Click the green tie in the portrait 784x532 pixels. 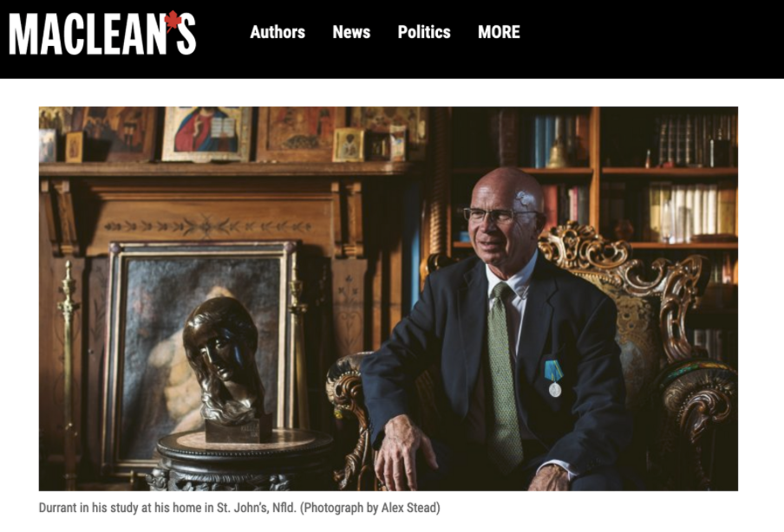coord(504,374)
